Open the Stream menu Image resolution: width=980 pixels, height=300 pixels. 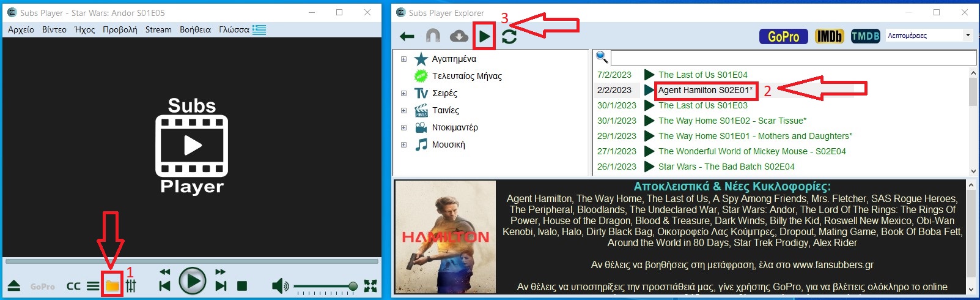click(x=158, y=29)
